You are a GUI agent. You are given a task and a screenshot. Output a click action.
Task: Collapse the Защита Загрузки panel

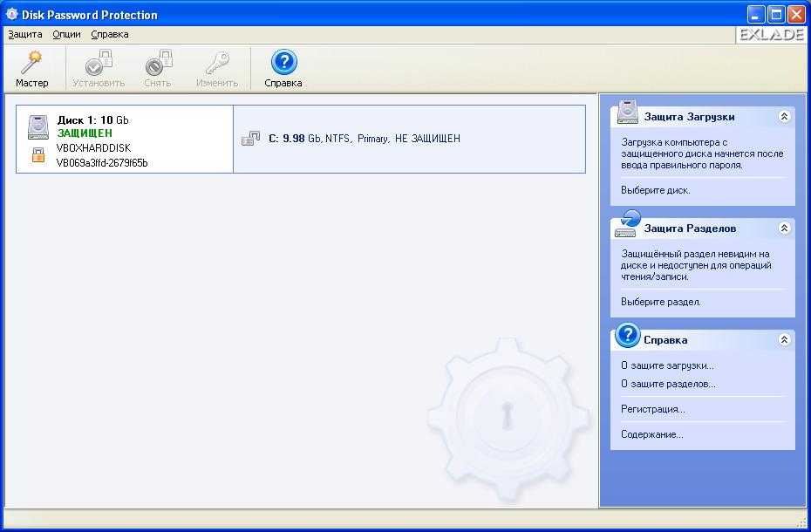point(784,117)
